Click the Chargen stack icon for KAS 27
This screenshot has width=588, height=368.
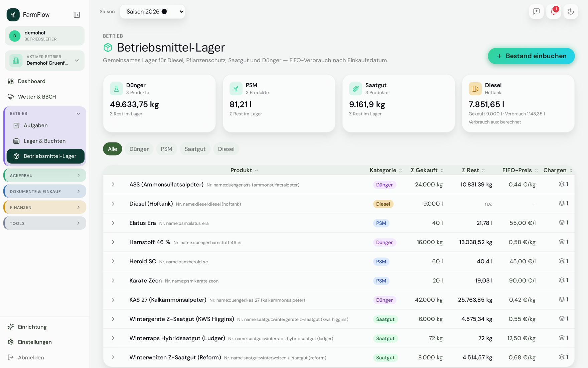pos(562,299)
